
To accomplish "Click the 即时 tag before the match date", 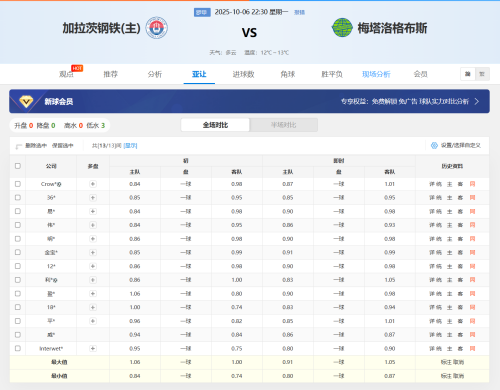I will (x=202, y=12).
